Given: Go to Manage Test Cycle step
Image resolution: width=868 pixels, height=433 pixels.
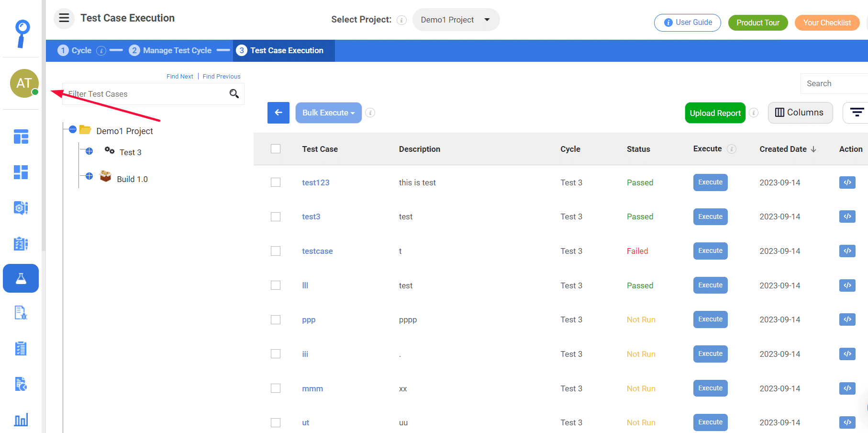Looking at the screenshot, I should 170,50.
